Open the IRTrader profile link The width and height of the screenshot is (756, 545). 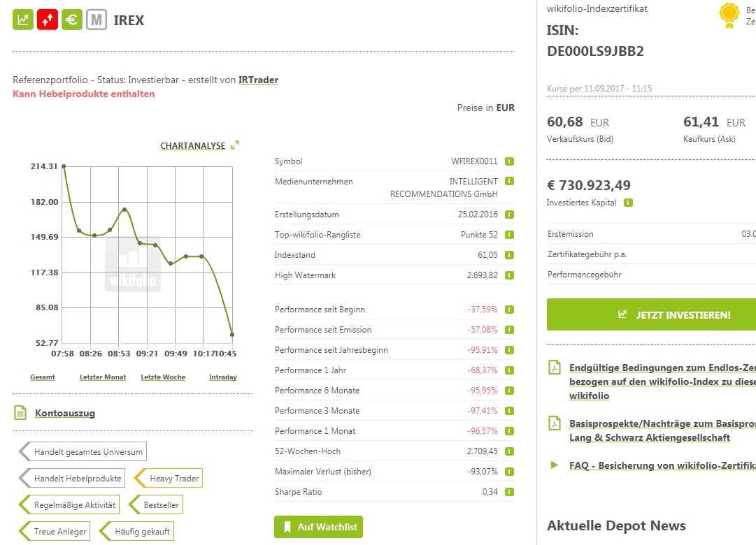tap(258, 80)
